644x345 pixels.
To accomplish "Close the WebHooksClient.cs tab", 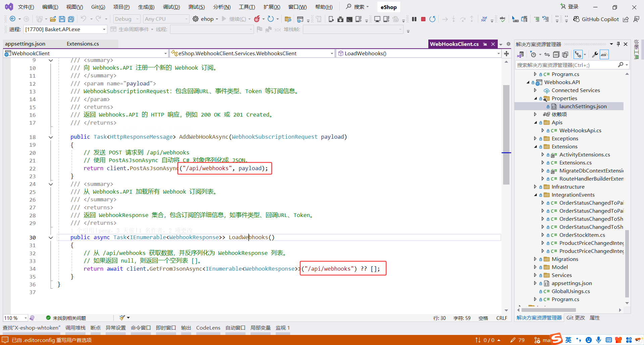I will (x=493, y=44).
